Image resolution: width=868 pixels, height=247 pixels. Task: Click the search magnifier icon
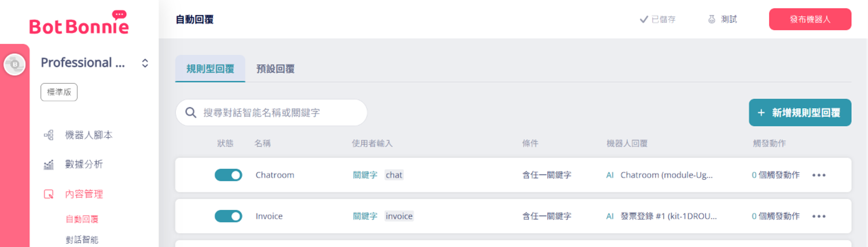(191, 112)
